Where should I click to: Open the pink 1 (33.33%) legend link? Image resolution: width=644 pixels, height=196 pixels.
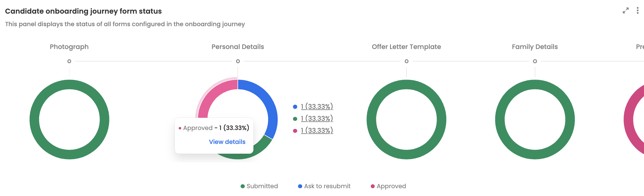317,130
